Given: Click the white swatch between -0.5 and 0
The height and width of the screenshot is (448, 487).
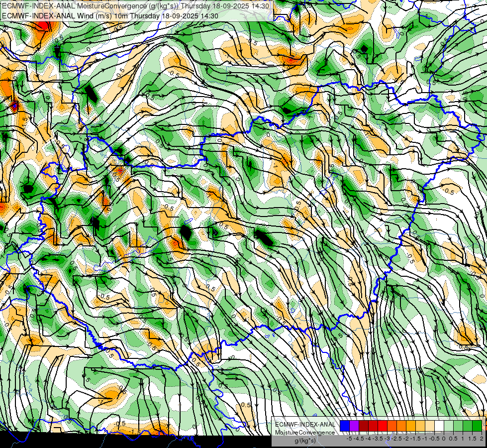Looking at the screenshot, I should (x=439, y=426).
